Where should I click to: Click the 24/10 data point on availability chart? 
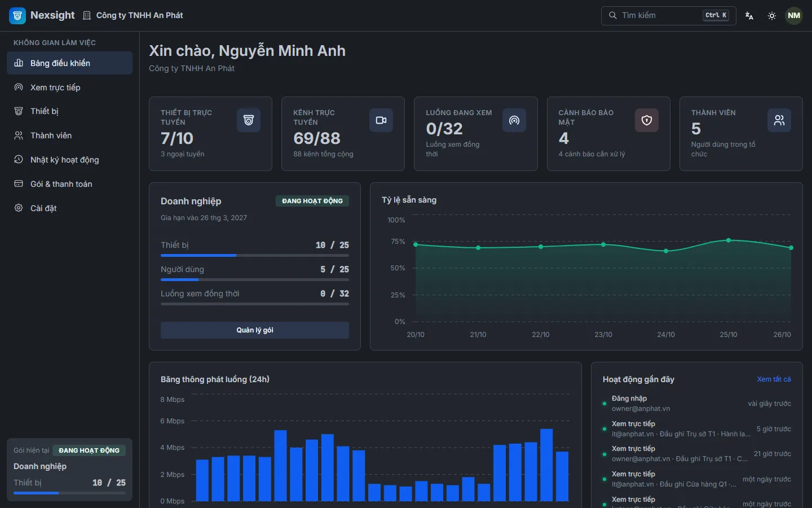pyautogui.click(x=666, y=251)
